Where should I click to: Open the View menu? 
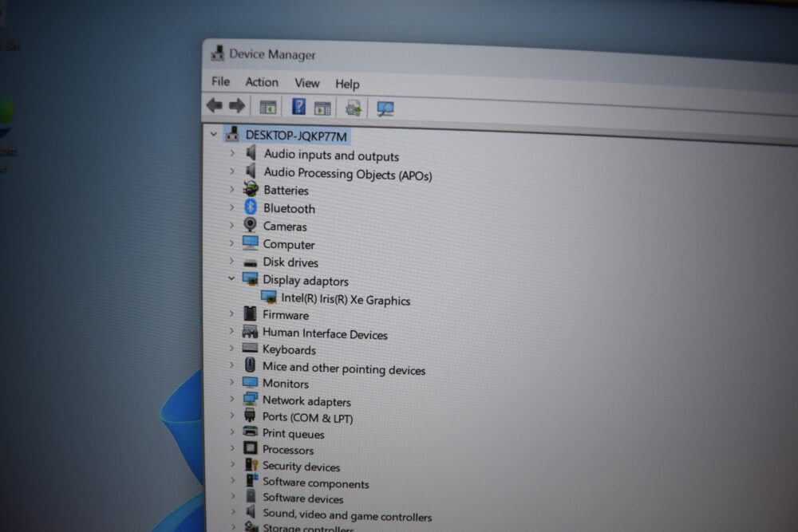click(x=307, y=83)
